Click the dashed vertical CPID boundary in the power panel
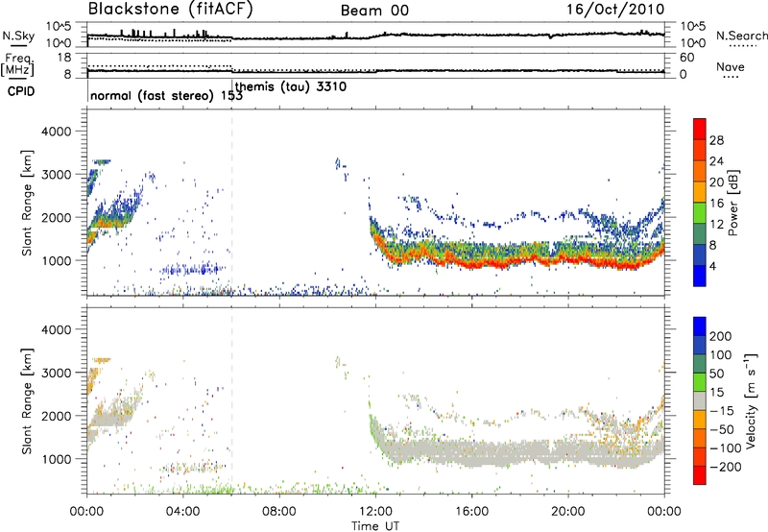The width and height of the screenshot is (768, 532). 232,203
